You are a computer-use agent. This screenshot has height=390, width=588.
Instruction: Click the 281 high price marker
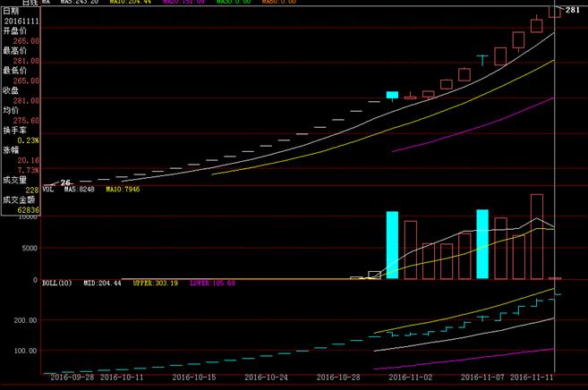574,9
